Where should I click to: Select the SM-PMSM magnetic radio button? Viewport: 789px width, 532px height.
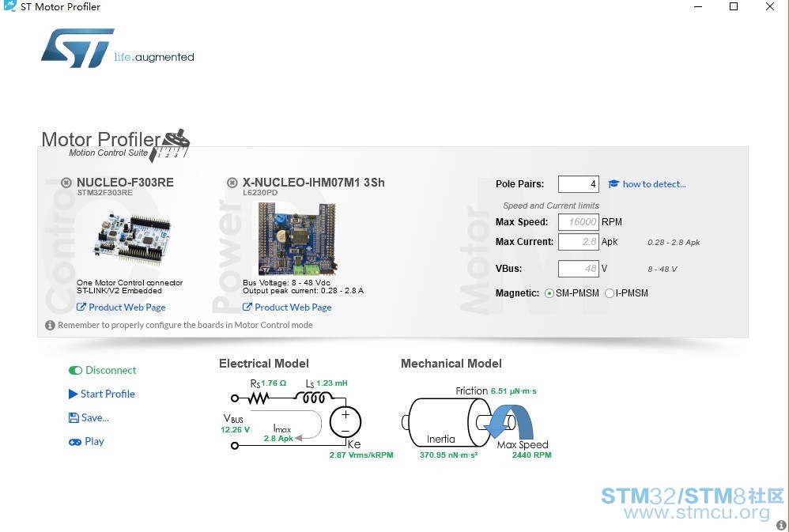[x=549, y=293]
